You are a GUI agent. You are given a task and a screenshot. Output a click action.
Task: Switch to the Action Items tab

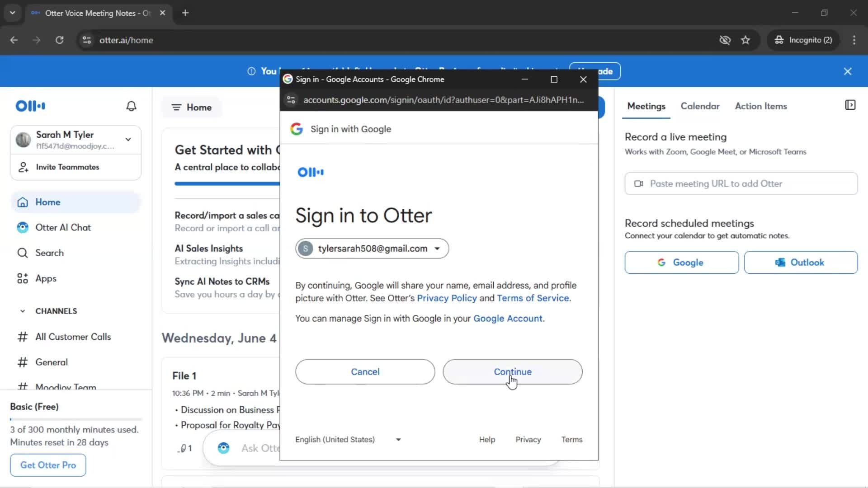(761, 106)
